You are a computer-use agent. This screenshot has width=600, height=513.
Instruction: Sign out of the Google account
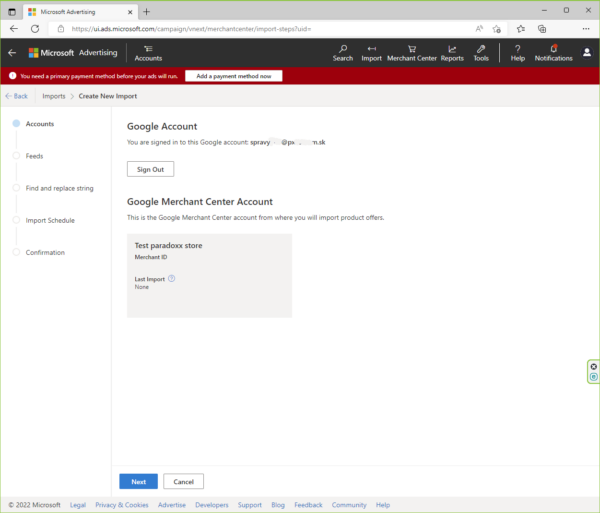click(x=150, y=169)
